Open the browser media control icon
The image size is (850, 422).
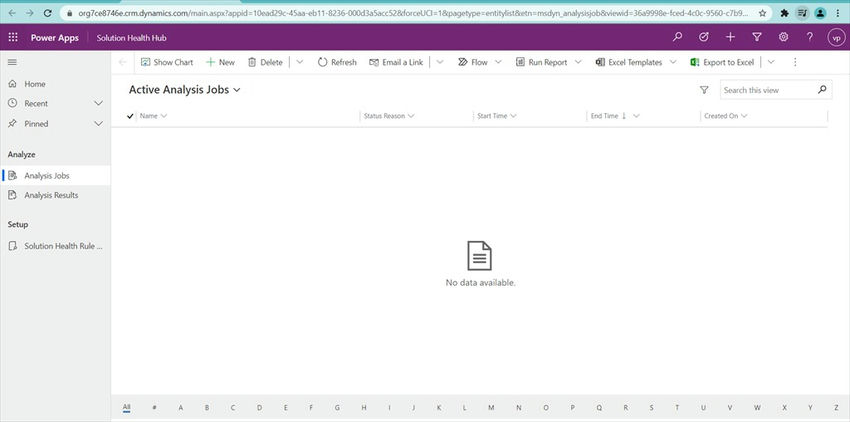[x=803, y=13]
